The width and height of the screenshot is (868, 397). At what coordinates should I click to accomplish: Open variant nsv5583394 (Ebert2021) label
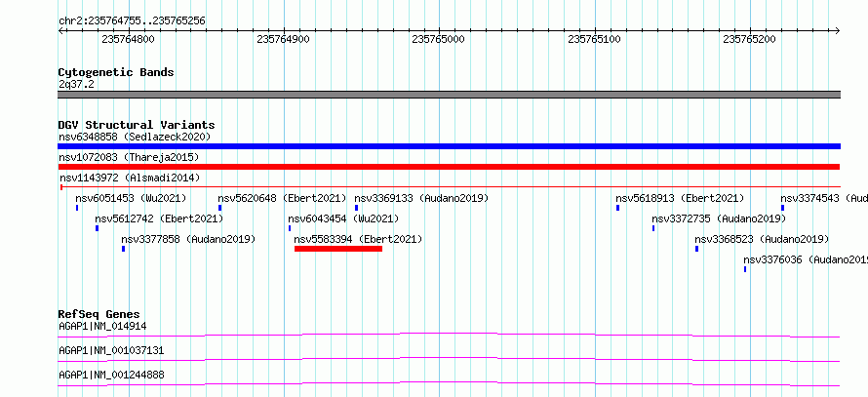(358, 239)
